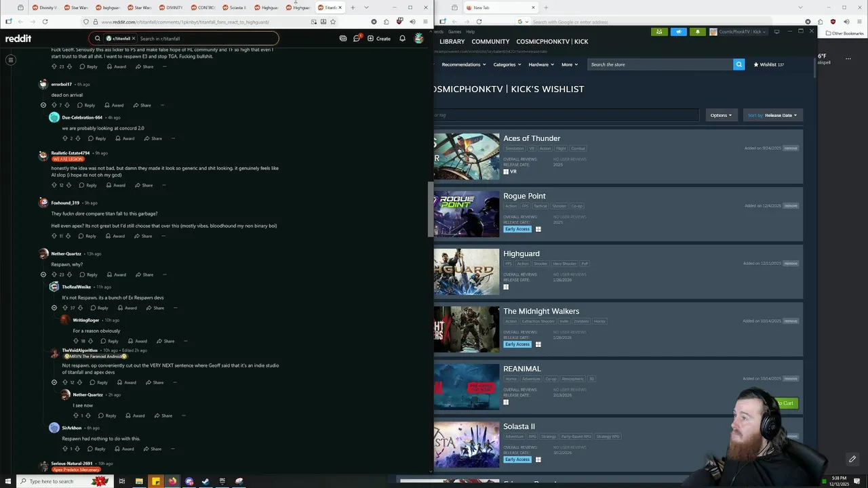The width and height of the screenshot is (868, 488).
Task: Open CosmicPhonkTV account dropdown in Steam
Action: pos(739,32)
